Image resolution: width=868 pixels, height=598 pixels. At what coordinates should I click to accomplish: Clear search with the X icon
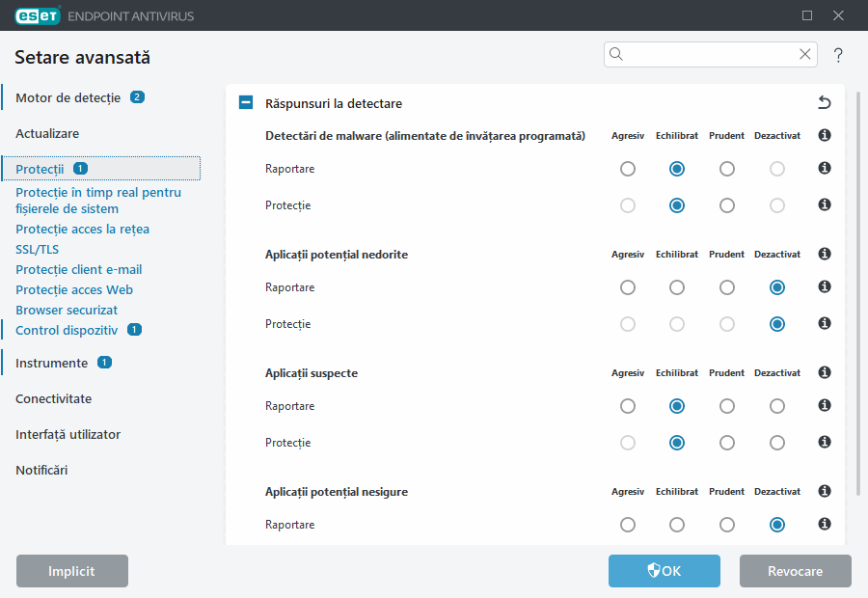[x=804, y=54]
